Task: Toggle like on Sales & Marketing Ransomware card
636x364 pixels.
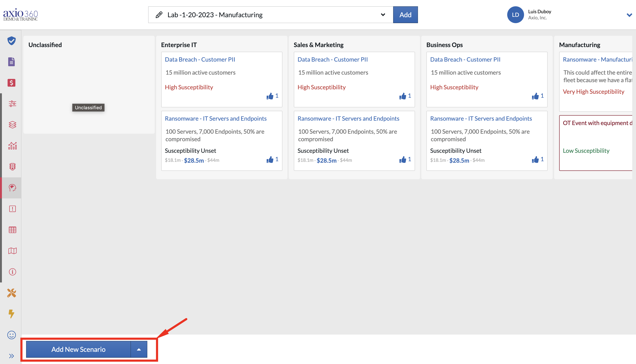Action: click(403, 160)
